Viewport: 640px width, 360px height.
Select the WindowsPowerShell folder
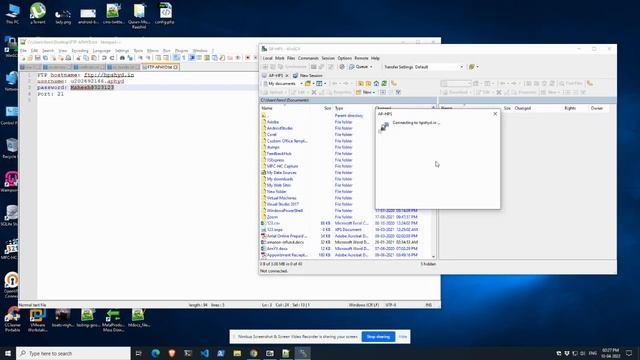284,211
